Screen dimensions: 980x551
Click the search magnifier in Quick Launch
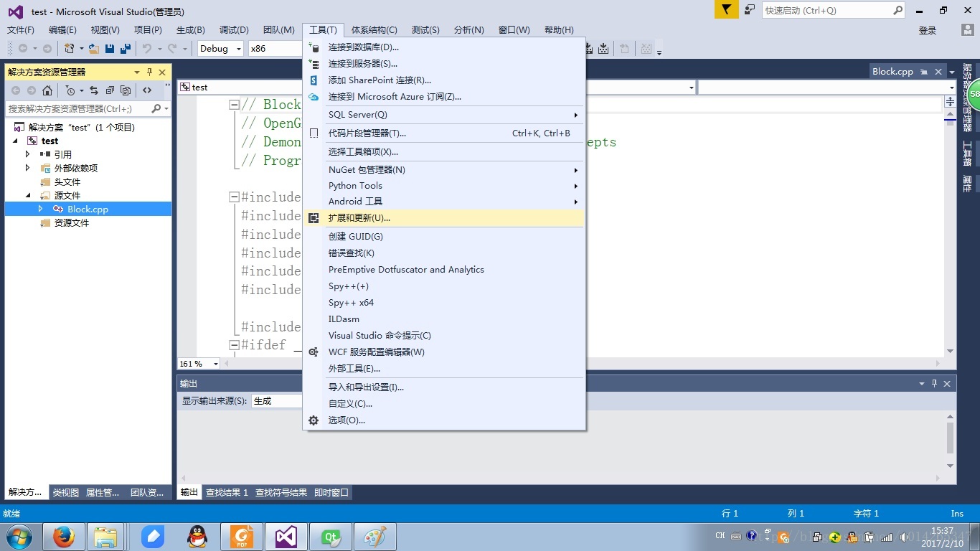897,11
